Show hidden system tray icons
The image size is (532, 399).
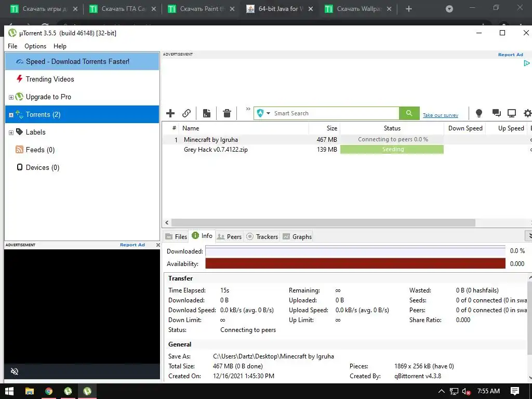click(441, 391)
